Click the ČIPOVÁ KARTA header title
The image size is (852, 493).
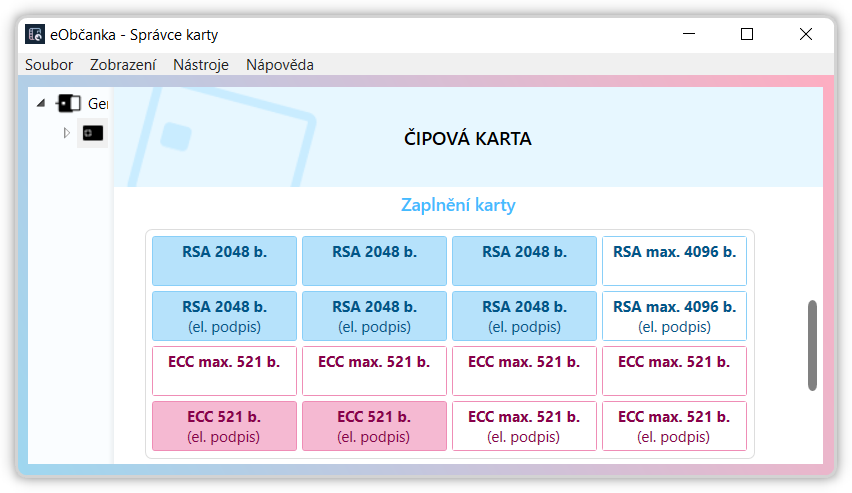(467, 139)
